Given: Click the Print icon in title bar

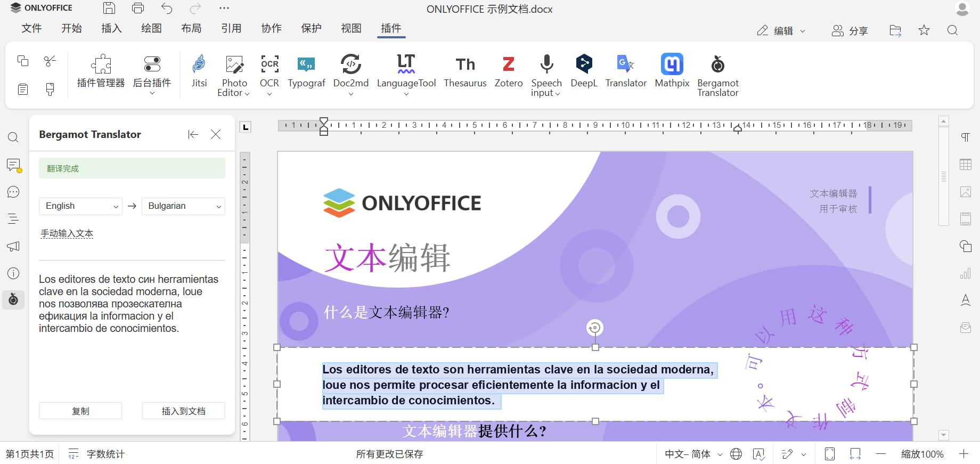Looking at the screenshot, I should tap(138, 8).
